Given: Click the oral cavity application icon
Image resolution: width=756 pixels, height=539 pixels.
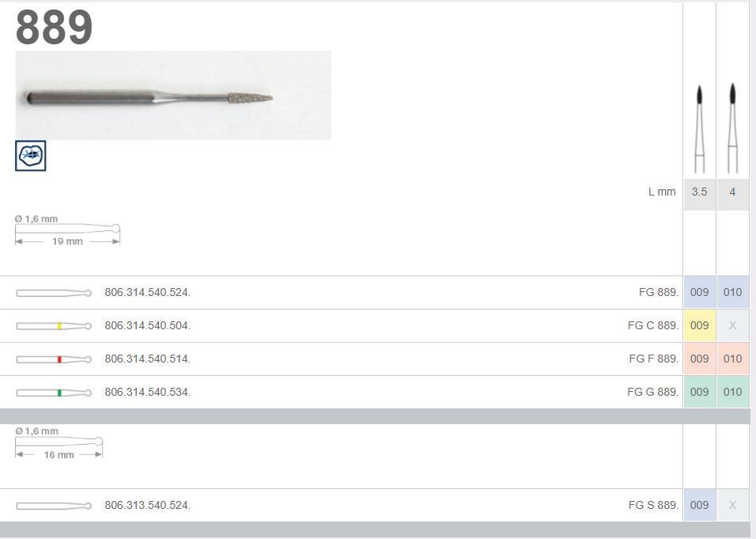Looking at the screenshot, I should (x=30, y=156).
